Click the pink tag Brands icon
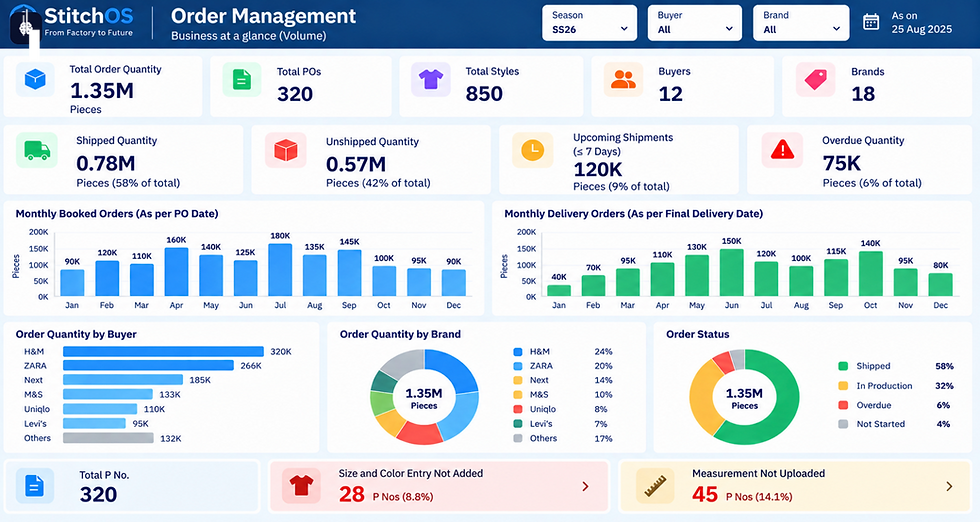 [x=816, y=79]
